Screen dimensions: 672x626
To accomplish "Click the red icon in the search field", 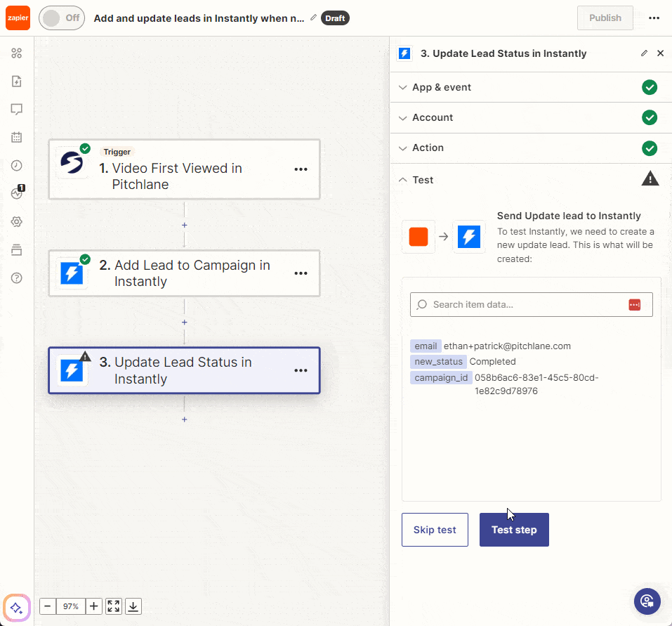I will coord(634,304).
